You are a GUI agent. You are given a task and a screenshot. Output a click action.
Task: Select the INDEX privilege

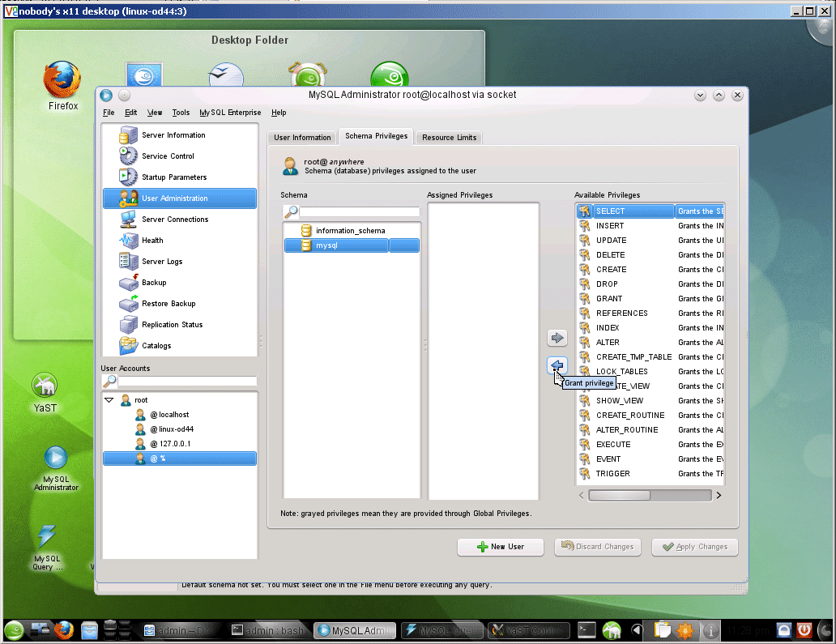pos(650,328)
